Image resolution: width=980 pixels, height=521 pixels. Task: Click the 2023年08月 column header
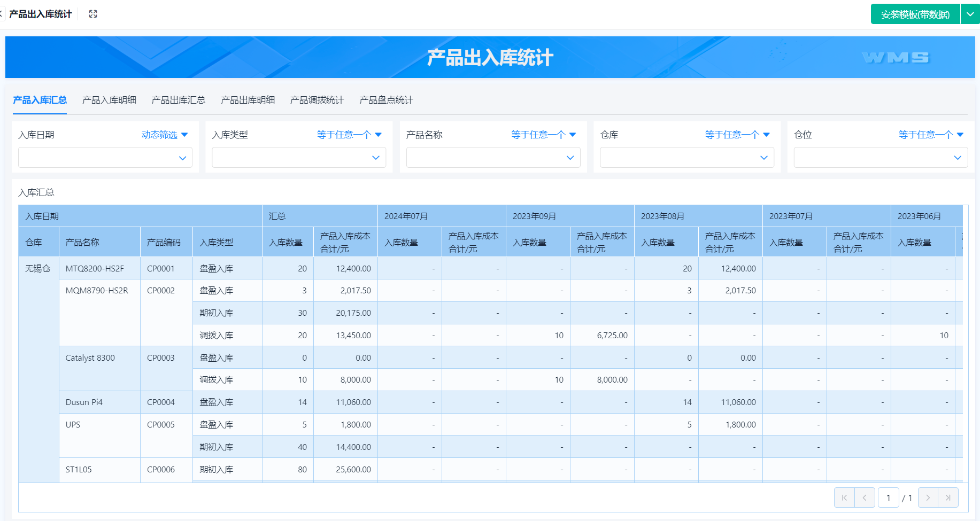coord(698,216)
